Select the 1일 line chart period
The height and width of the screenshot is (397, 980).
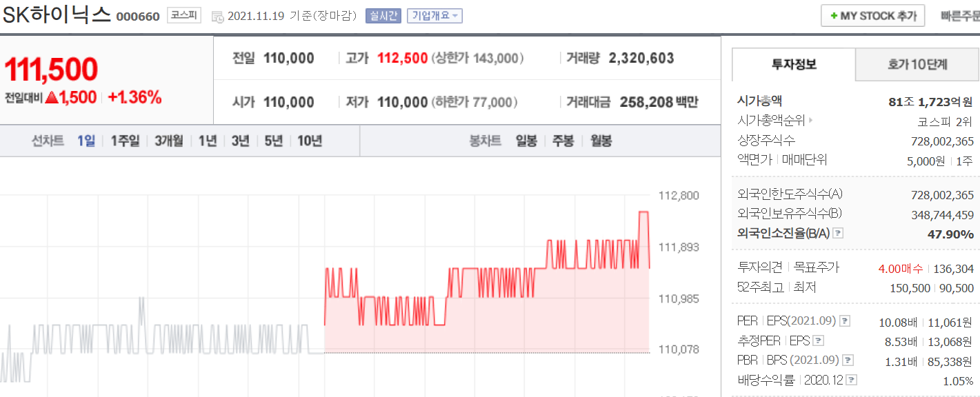pos(86,141)
